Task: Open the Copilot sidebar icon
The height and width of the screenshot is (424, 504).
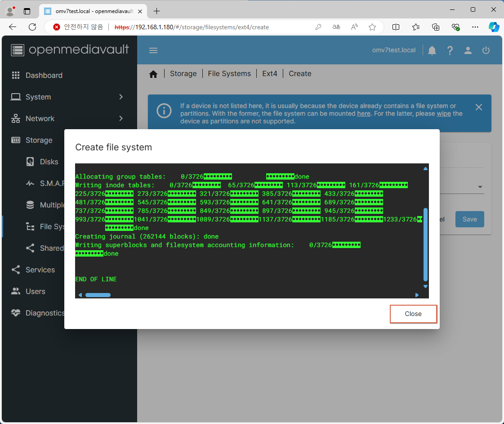Action: pyautogui.click(x=494, y=27)
